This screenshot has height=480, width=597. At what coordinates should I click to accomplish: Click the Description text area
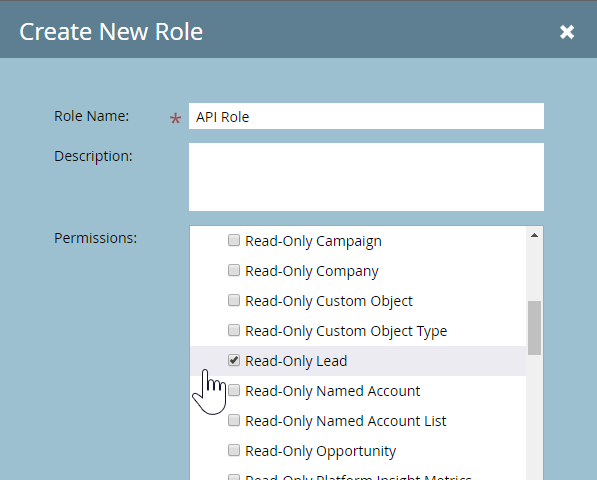[x=366, y=177]
